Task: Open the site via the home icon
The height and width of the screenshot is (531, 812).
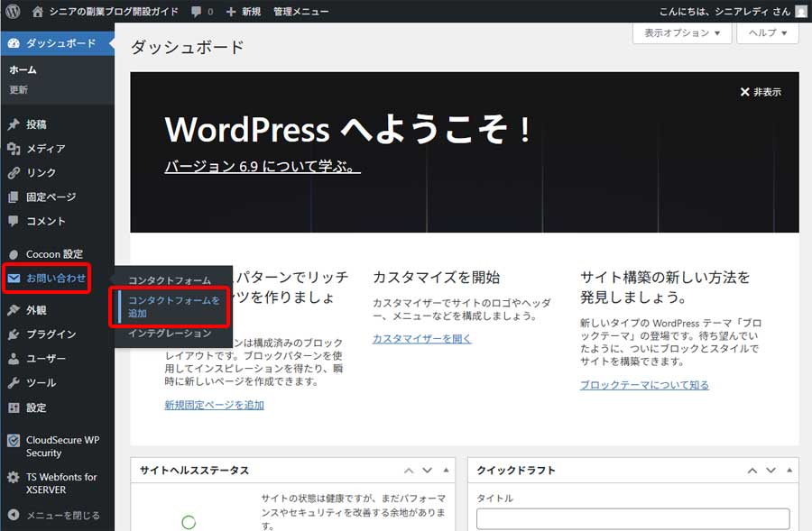Action: point(36,10)
